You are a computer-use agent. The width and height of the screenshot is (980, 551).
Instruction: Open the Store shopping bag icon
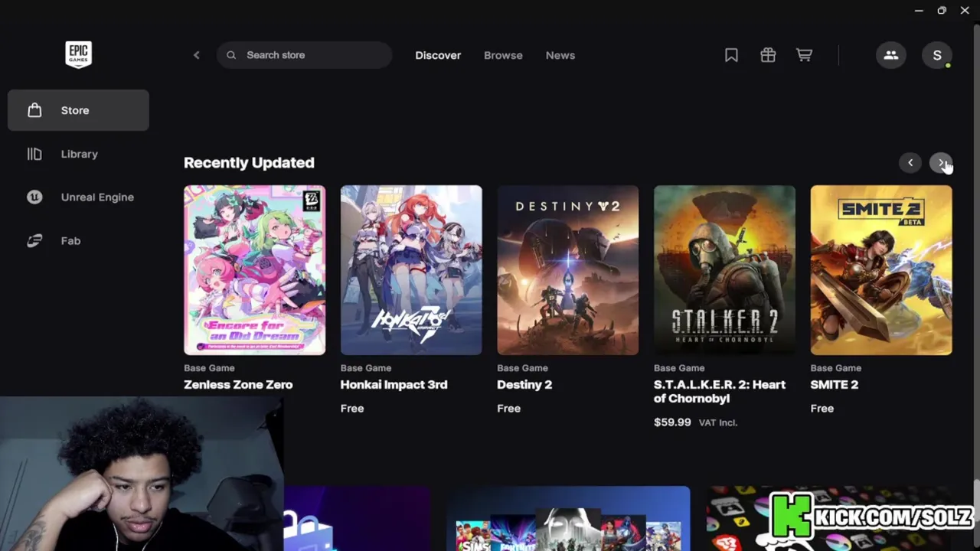pos(34,110)
